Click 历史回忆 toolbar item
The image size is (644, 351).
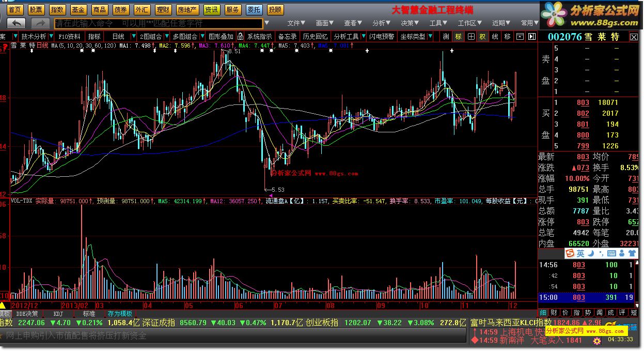pyautogui.click(x=315, y=37)
